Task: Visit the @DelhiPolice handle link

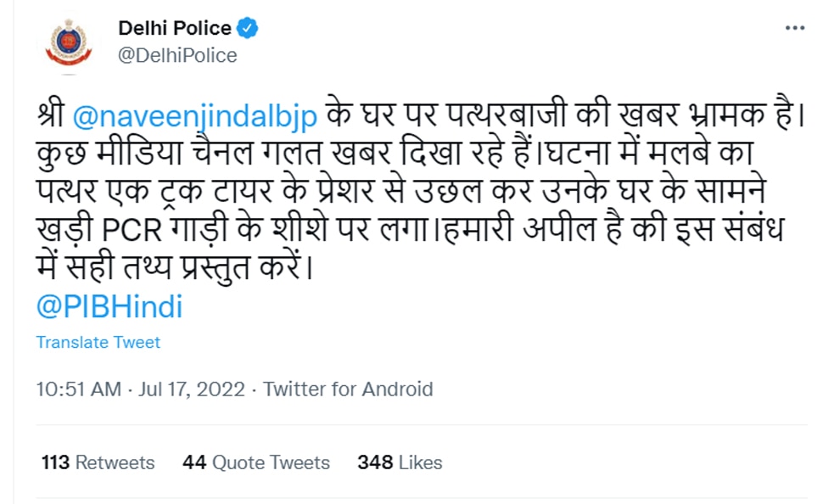Action: tap(177, 56)
